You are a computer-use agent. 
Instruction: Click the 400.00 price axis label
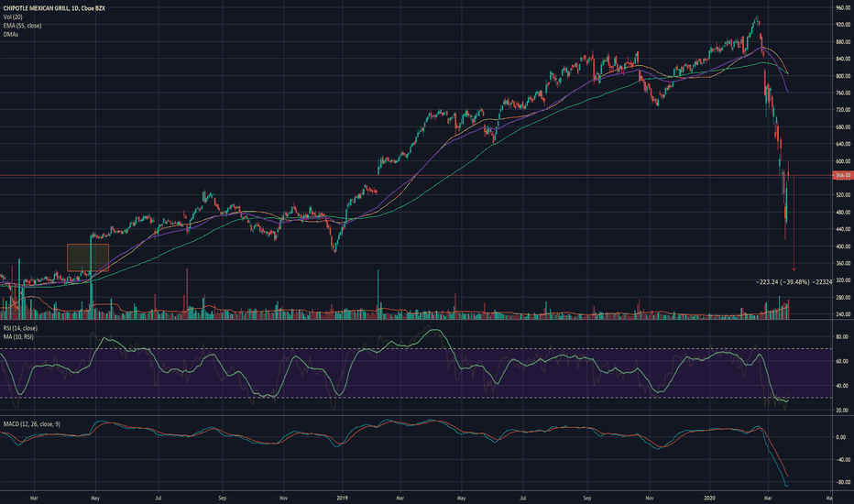click(x=843, y=247)
